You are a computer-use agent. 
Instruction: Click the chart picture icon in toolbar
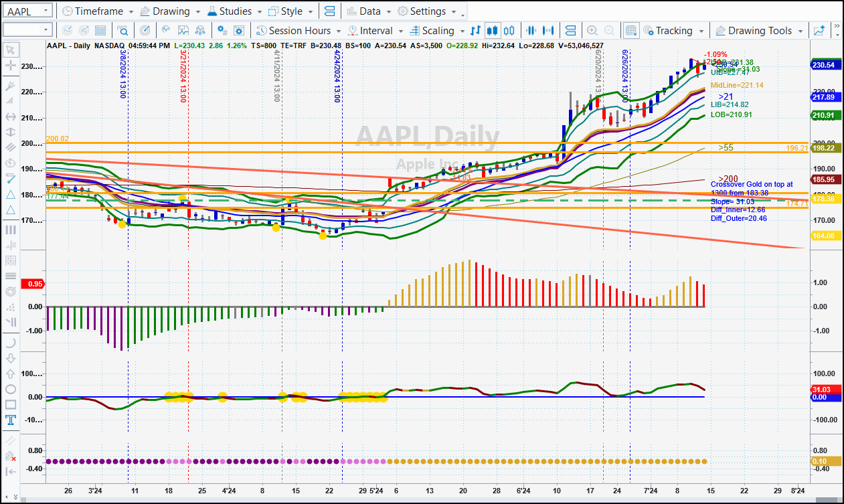182,31
